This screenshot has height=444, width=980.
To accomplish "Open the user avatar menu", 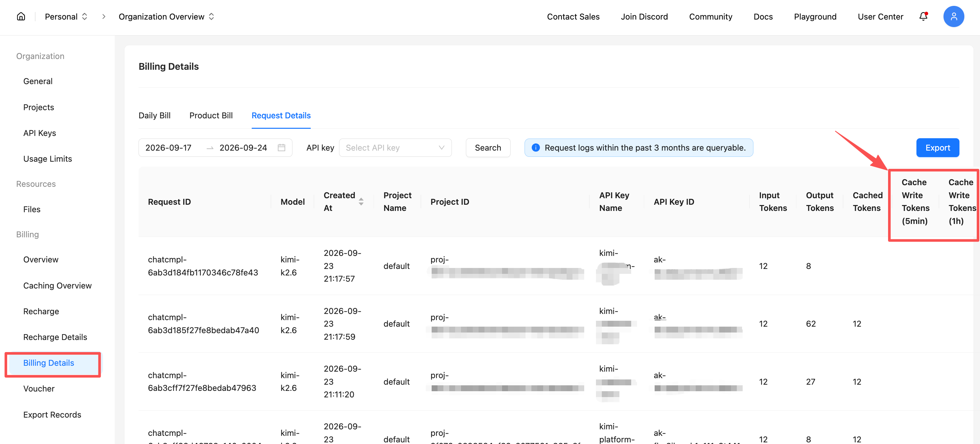I will (x=953, y=16).
